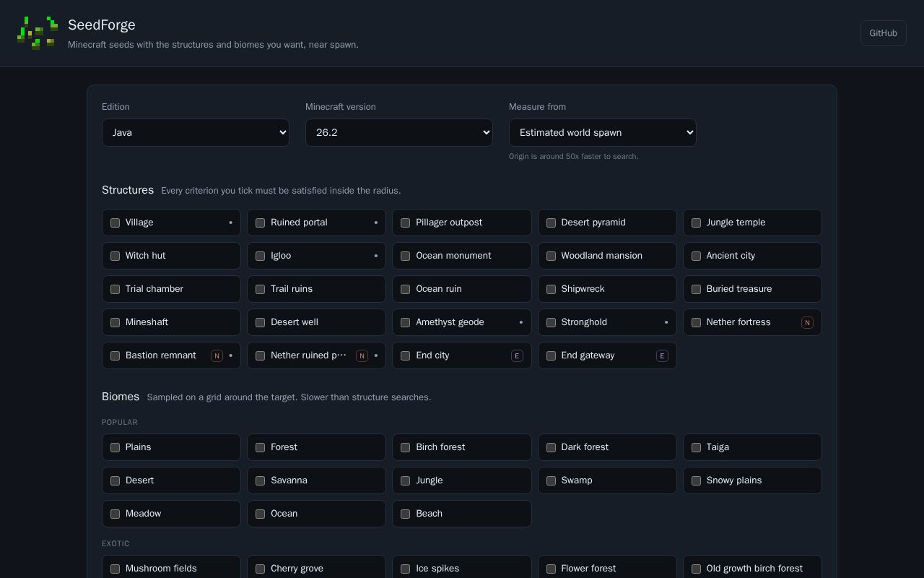Screen dimensions: 924x578
Task: Tick the Nether fortress checkbox
Action: point(696,322)
